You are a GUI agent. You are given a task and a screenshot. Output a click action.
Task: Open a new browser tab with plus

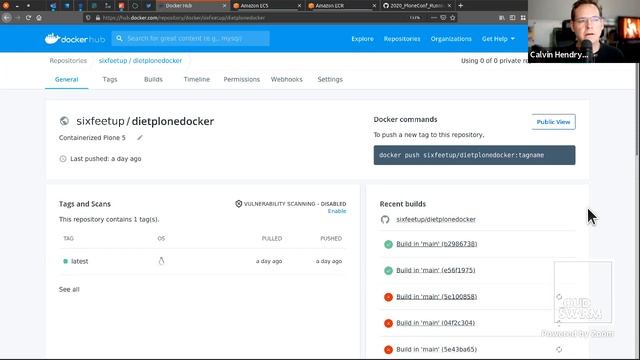click(460, 6)
